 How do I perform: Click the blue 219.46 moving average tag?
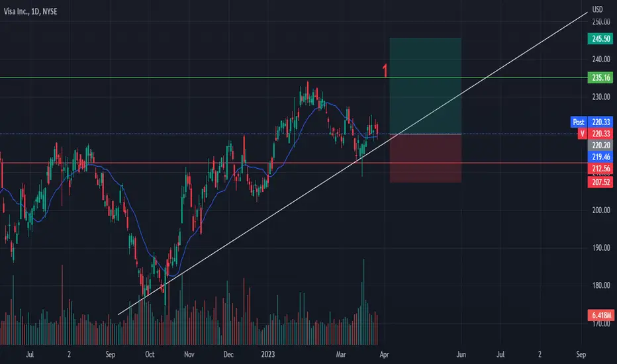pos(600,157)
